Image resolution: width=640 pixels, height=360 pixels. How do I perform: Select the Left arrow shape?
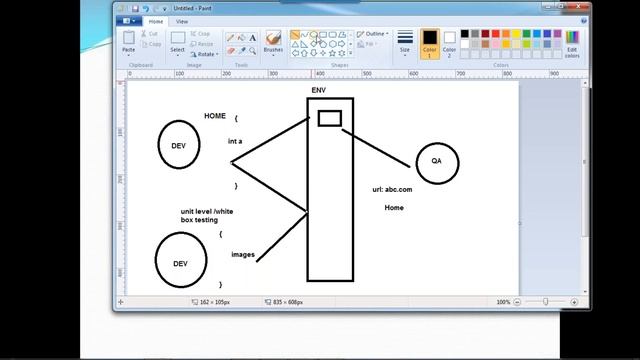(295, 53)
